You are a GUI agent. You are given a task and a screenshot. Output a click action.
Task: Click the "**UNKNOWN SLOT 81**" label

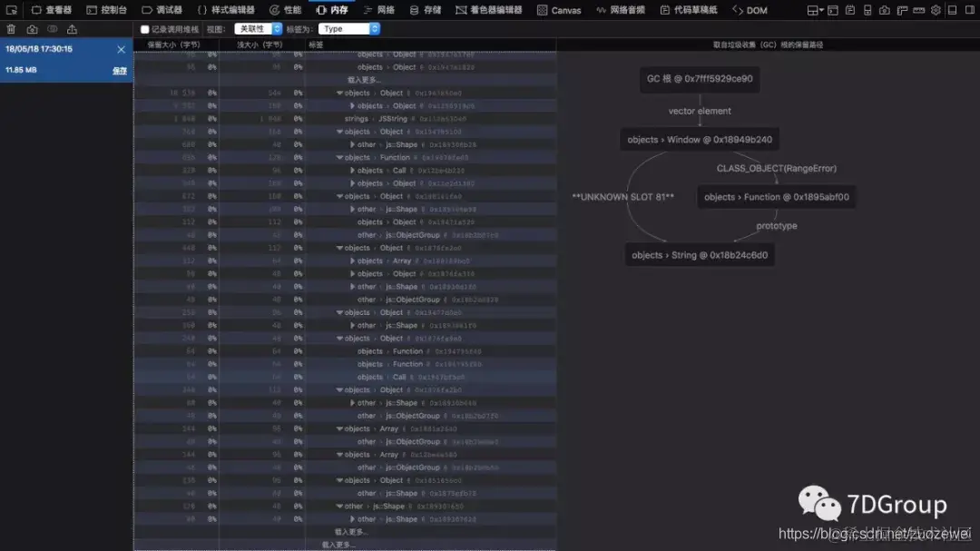pyautogui.click(x=623, y=197)
